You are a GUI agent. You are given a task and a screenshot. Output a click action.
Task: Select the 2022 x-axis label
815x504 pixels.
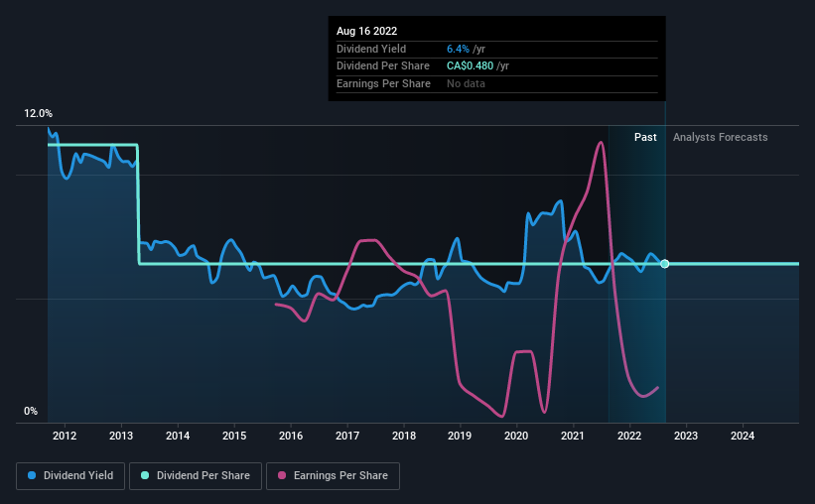[629, 436]
